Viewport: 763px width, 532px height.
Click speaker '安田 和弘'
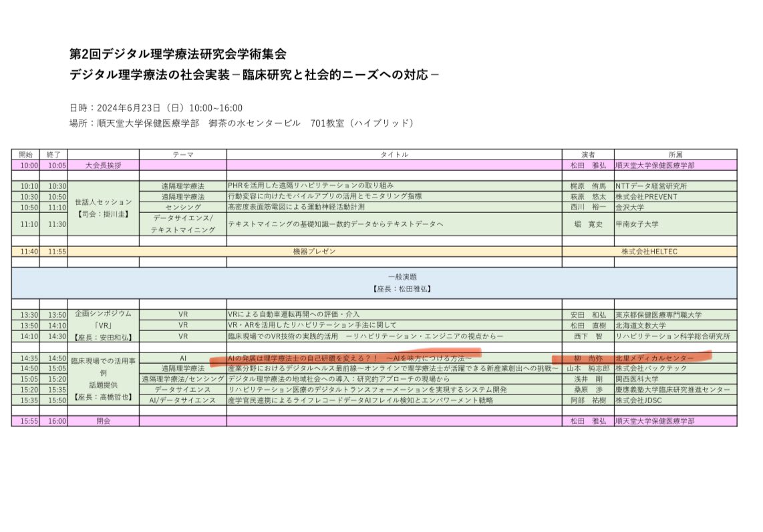coord(588,314)
